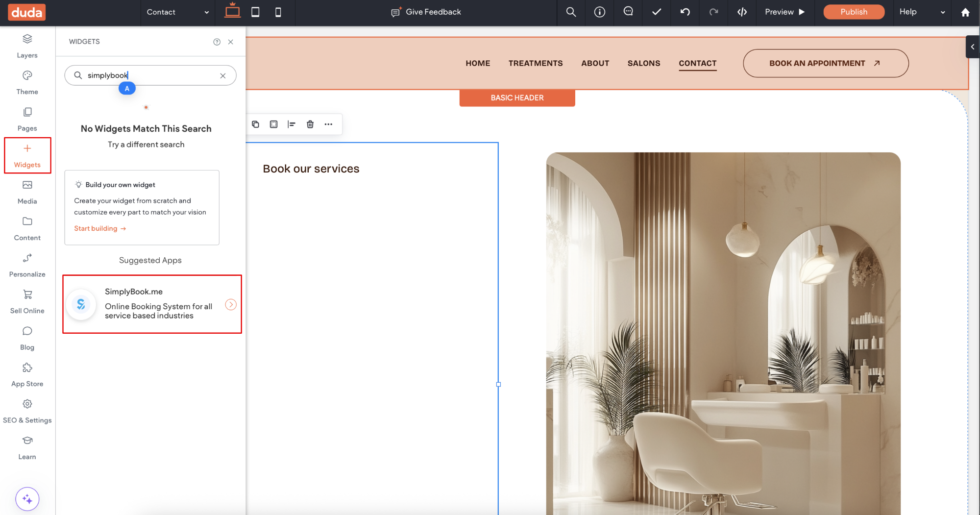The height and width of the screenshot is (515, 980).
Task: Open the App Store sidebar item
Action: click(x=27, y=374)
